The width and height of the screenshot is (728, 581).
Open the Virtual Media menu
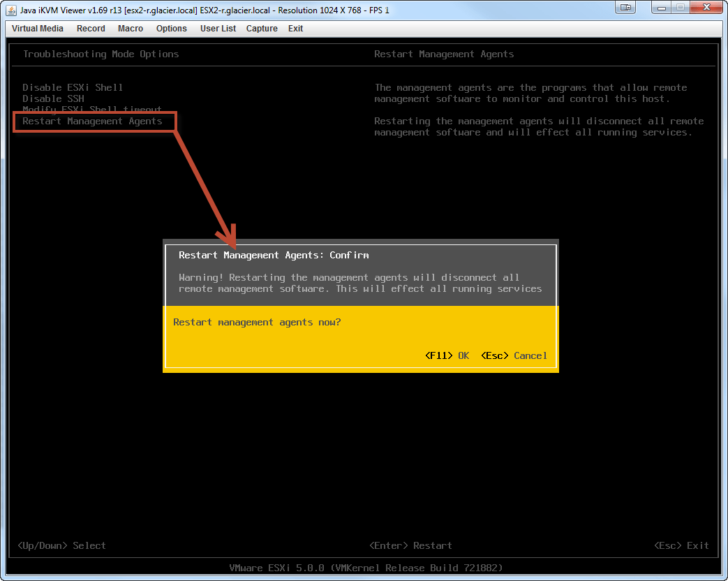pos(37,29)
